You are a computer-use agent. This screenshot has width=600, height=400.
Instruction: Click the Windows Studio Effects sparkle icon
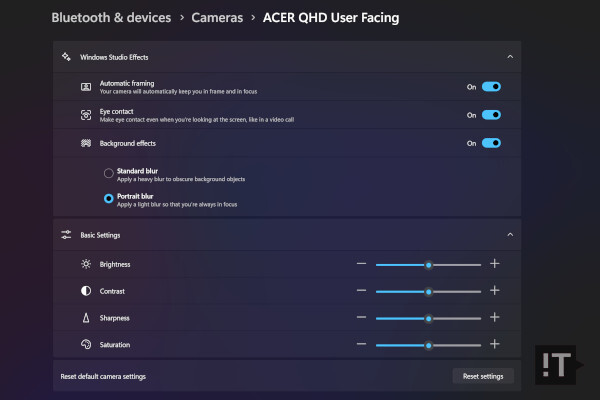click(66, 58)
